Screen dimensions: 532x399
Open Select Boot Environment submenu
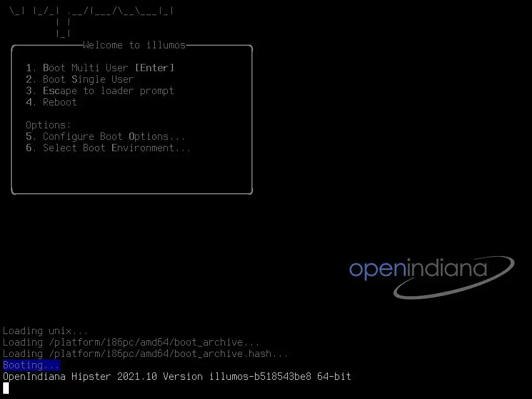click(109, 148)
